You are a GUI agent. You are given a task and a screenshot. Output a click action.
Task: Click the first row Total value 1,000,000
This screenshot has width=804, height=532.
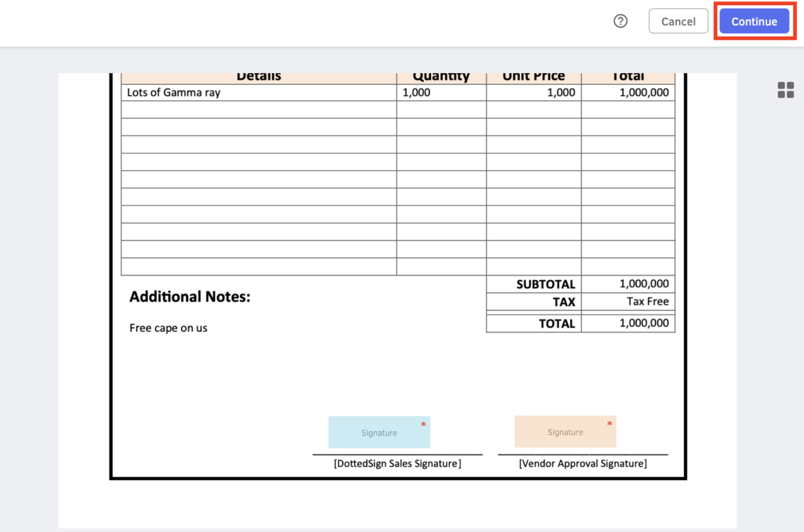(644, 93)
